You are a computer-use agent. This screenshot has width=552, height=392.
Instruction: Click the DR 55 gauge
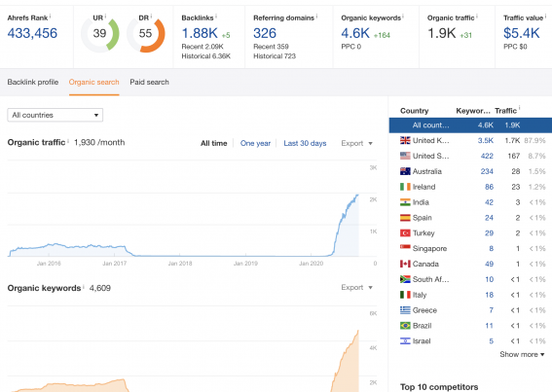[146, 34]
